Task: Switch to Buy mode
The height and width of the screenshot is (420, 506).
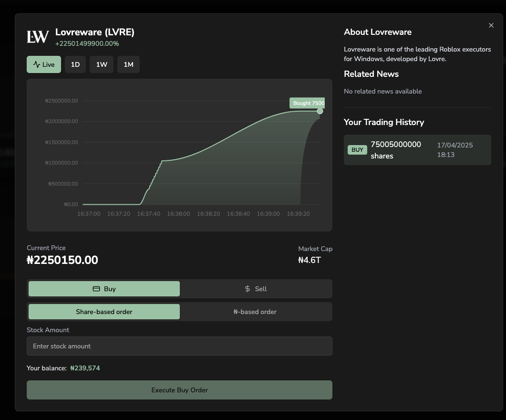Action: pyautogui.click(x=104, y=289)
